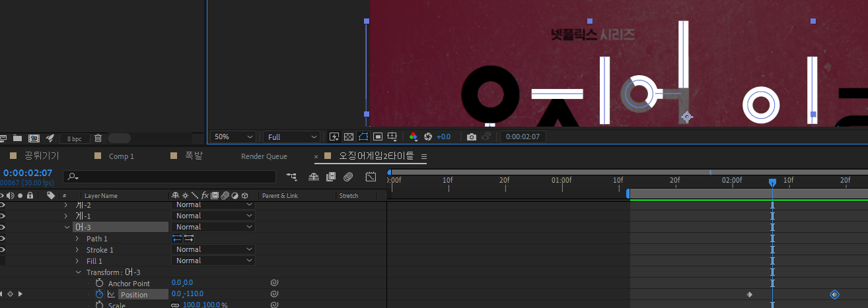Open the Graph Editor

click(x=371, y=177)
